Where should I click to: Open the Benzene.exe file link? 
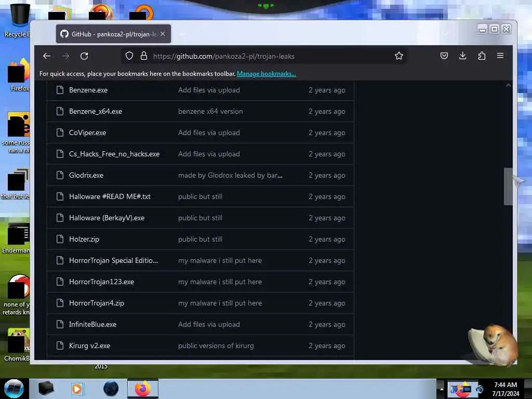88,90
